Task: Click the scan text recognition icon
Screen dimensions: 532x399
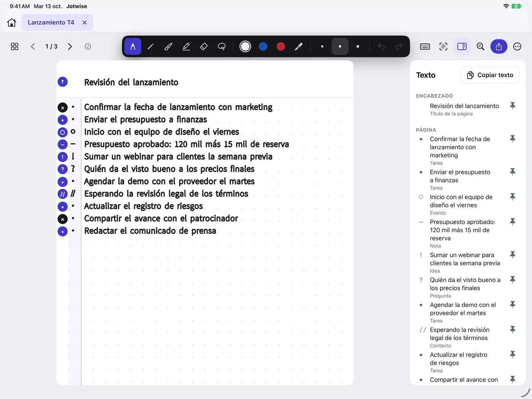Action: (x=443, y=46)
